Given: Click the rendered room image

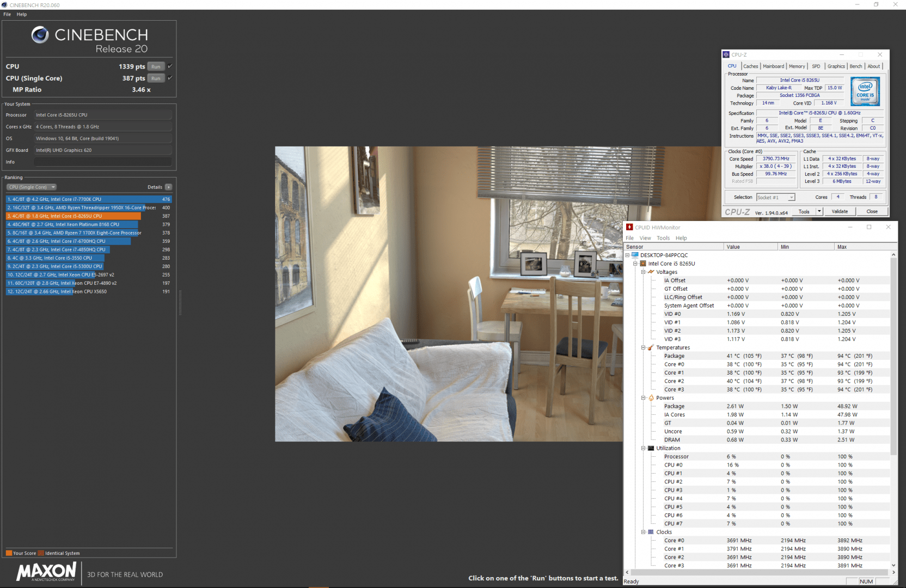Looking at the screenshot, I should pyautogui.click(x=449, y=294).
